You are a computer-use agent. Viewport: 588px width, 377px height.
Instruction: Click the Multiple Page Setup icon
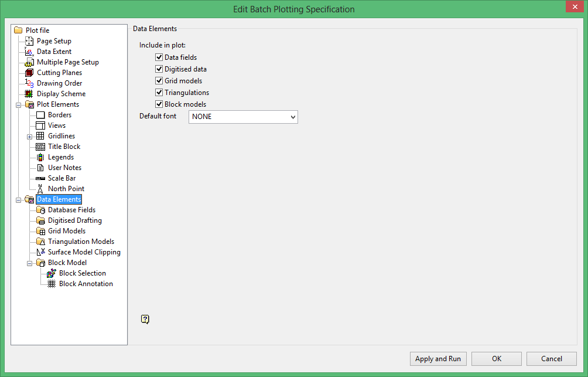coord(29,62)
